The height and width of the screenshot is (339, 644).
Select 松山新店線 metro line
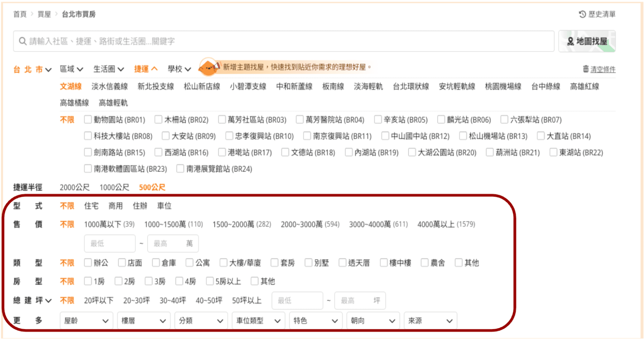click(202, 86)
